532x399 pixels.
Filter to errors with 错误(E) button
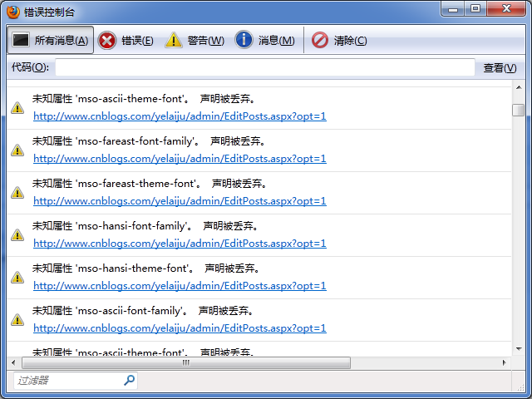point(126,41)
